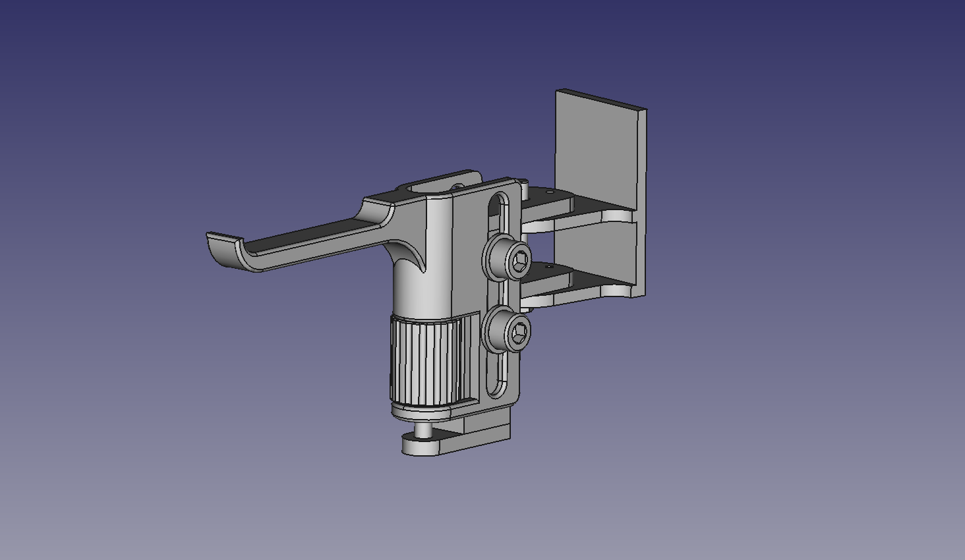This screenshot has height=560, width=965.
Task: Click the smooth cylinder above the knob
Action: [422, 290]
